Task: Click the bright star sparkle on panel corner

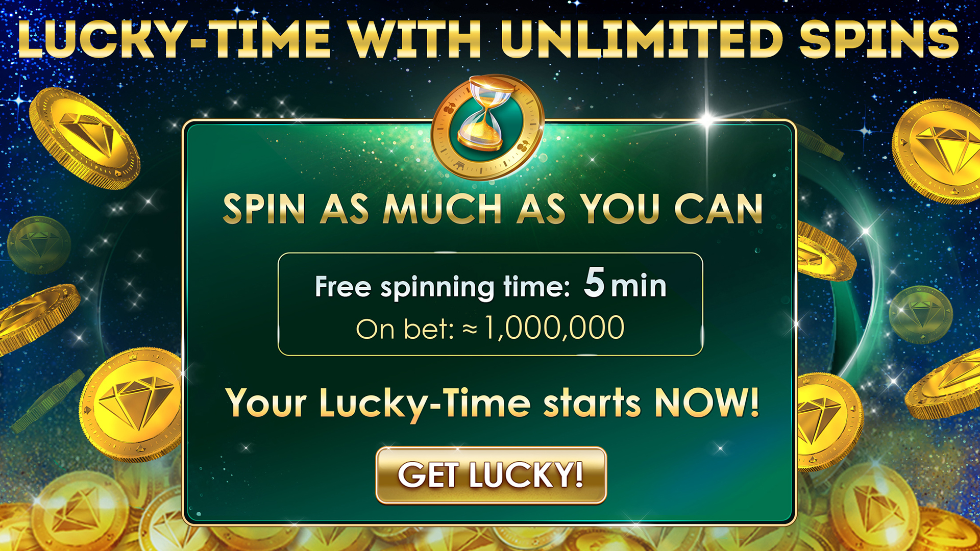Action: tap(707, 120)
